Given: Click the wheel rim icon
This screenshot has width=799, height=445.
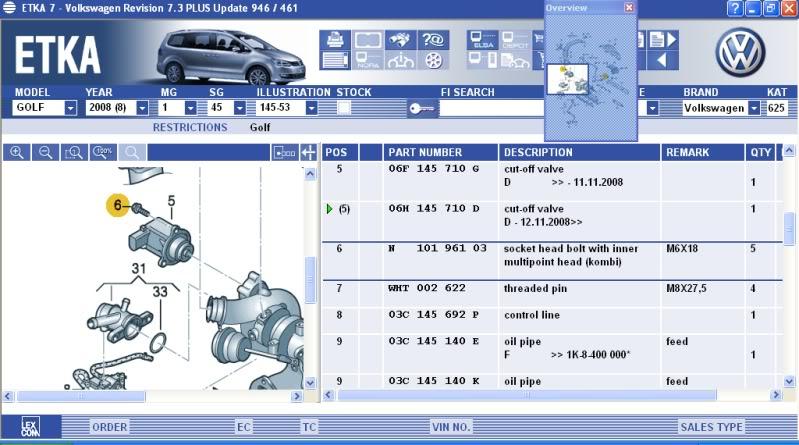Looking at the screenshot, I should [x=433, y=60].
